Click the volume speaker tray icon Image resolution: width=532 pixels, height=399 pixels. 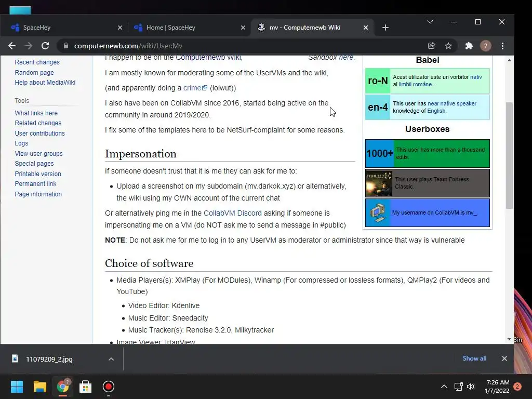coord(471,387)
